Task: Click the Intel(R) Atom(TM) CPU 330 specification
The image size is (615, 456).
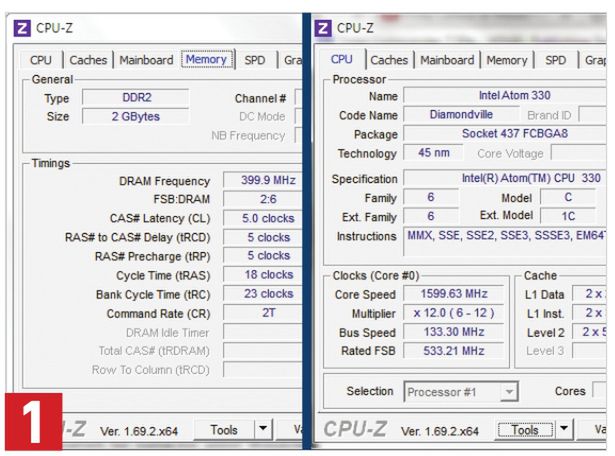Action: (505, 178)
